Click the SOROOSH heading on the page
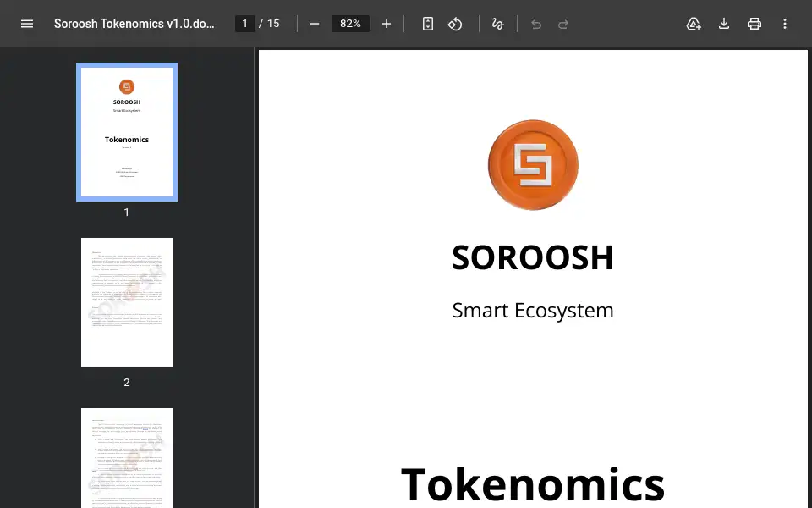 click(533, 257)
